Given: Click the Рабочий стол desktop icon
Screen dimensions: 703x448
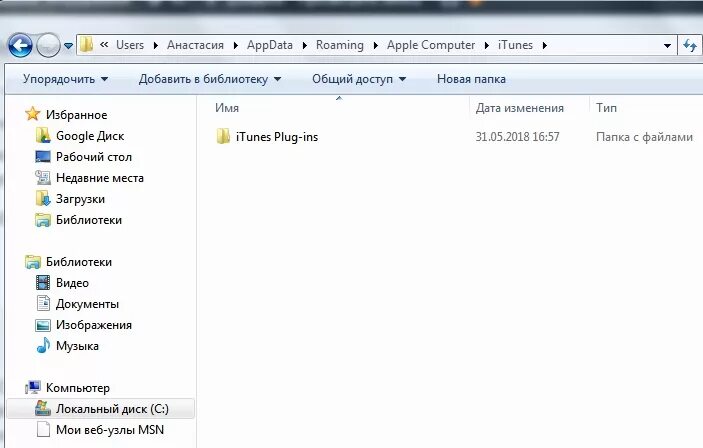Looking at the screenshot, I should [x=43, y=157].
